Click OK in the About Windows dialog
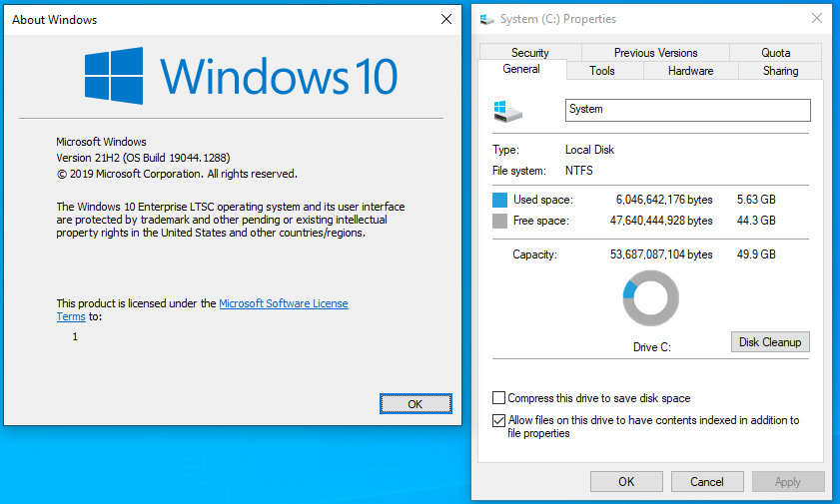 (416, 404)
